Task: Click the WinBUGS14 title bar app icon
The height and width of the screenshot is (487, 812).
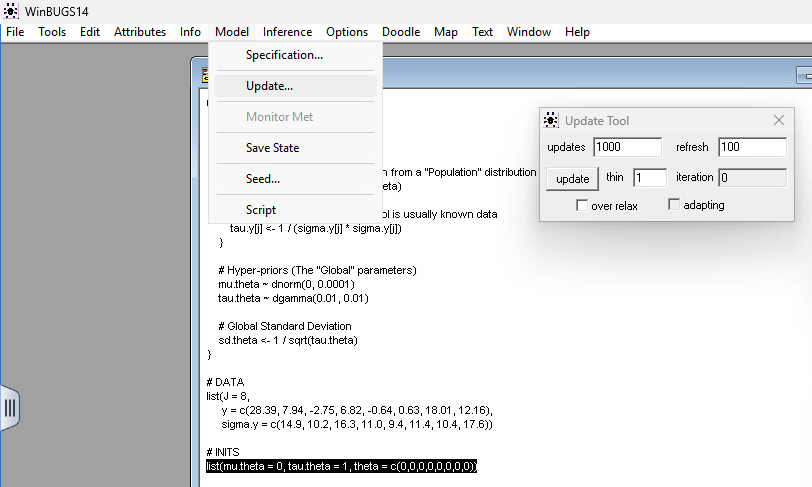Action: [x=11, y=10]
